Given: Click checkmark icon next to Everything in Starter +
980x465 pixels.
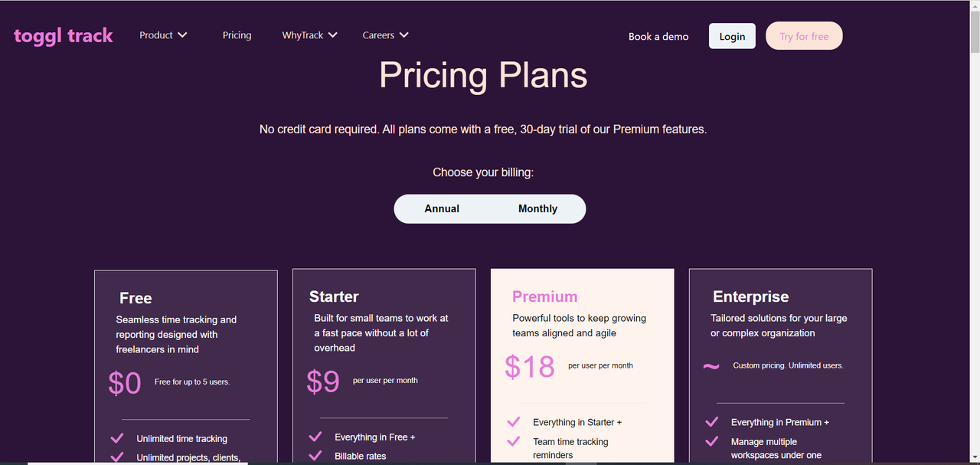Looking at the screenshot, I should (x=514, y=421).
